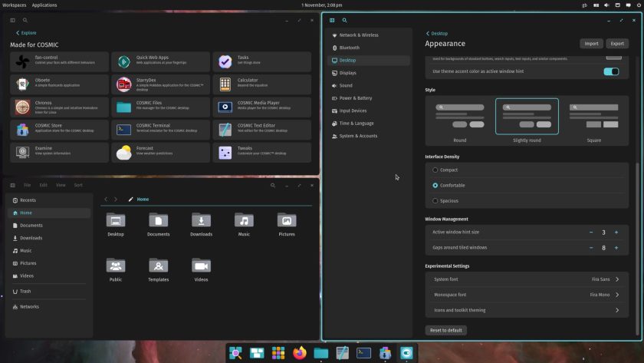The width and height of the screenshot is (644, 363).
Task: Select Bluetooth in settings sidebar
Action: point(369,48)
